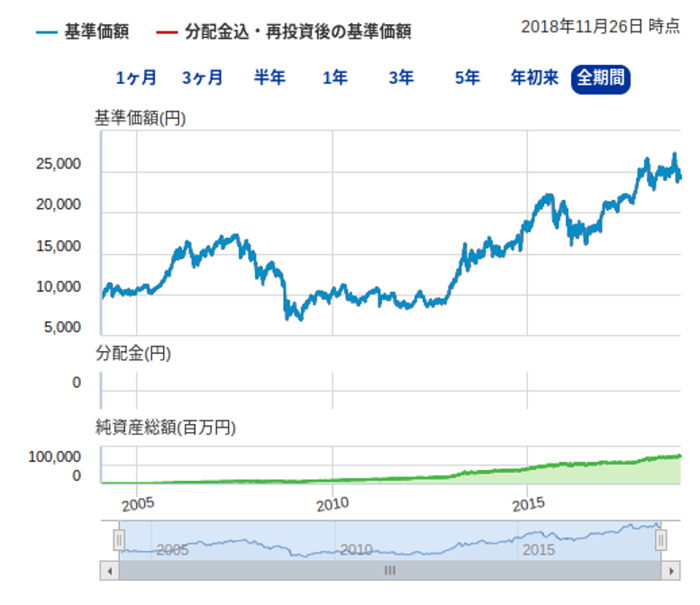Show the 半年 period chart

(269, 78)
